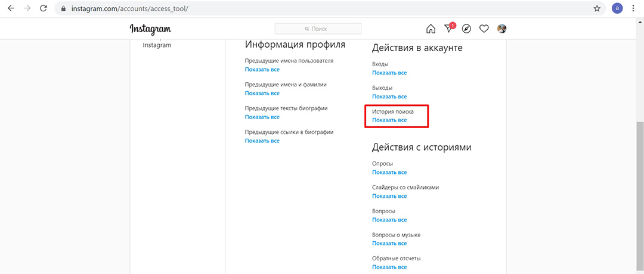Go to Instagram home feed icon
Image resolution: width=644 pixels, height=274 pixels.
coord(431,29)
